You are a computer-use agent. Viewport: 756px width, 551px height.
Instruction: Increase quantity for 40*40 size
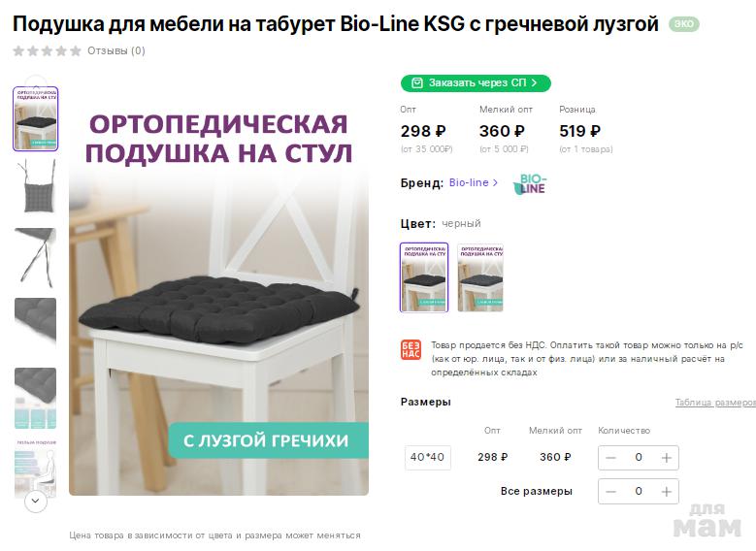(x=667, y=458)
